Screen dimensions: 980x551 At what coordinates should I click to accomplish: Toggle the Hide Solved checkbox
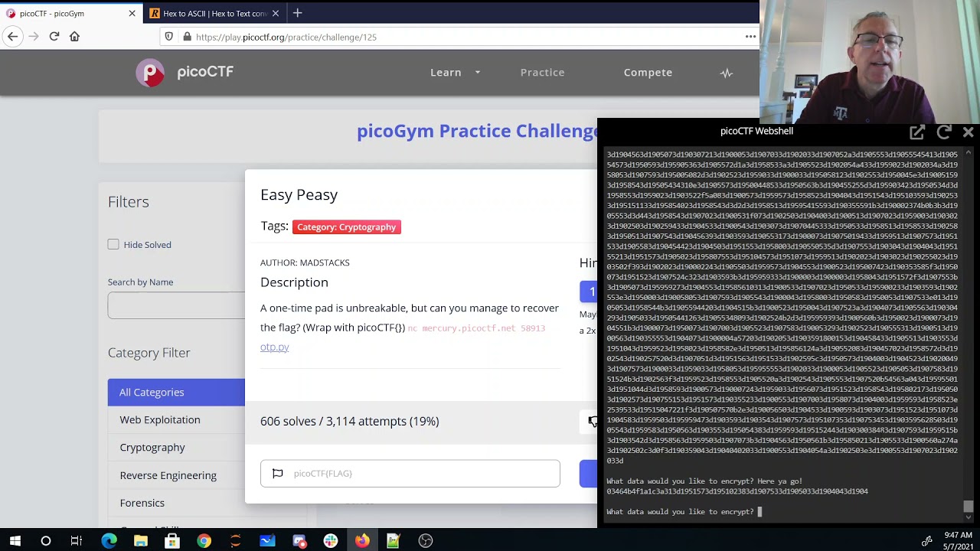(x=113, y=244)
